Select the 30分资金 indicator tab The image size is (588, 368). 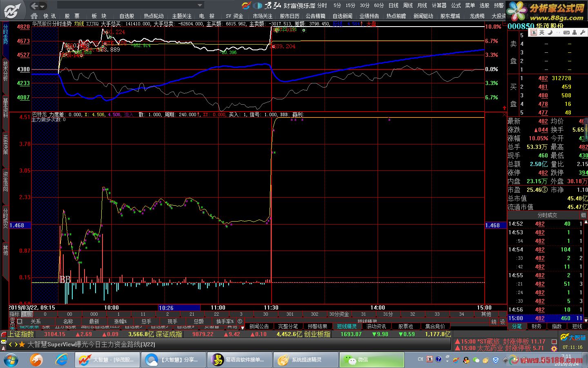339,314
